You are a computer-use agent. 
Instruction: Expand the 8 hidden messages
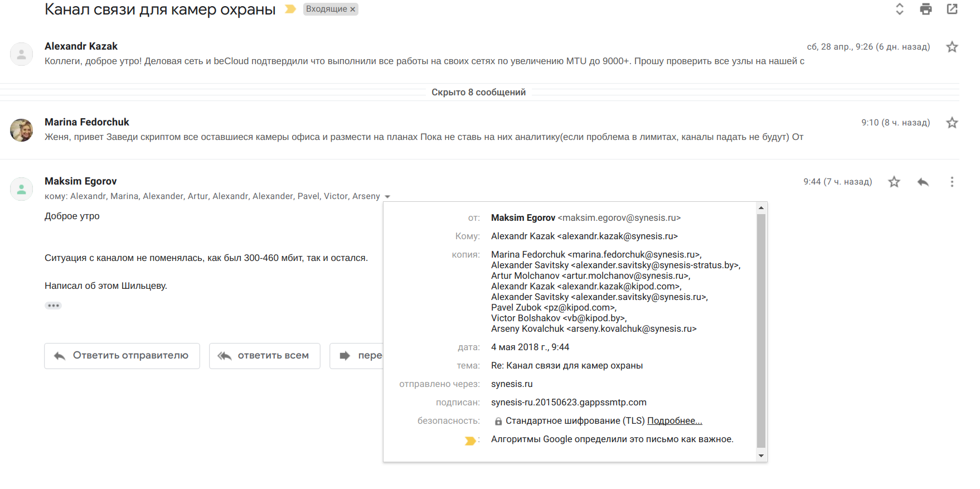tap(478, 92)
